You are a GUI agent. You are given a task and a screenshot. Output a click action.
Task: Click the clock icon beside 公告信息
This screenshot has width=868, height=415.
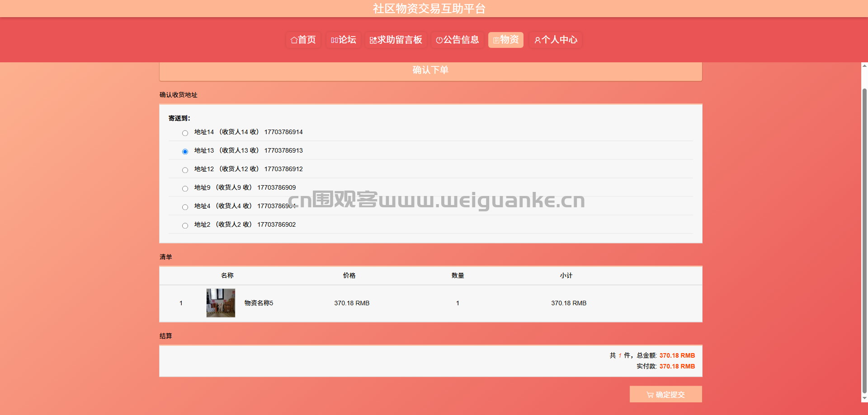point(439,40)
